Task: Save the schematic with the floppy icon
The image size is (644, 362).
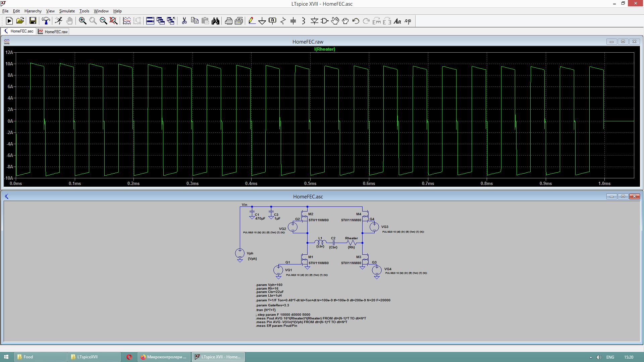Action: 33,21
